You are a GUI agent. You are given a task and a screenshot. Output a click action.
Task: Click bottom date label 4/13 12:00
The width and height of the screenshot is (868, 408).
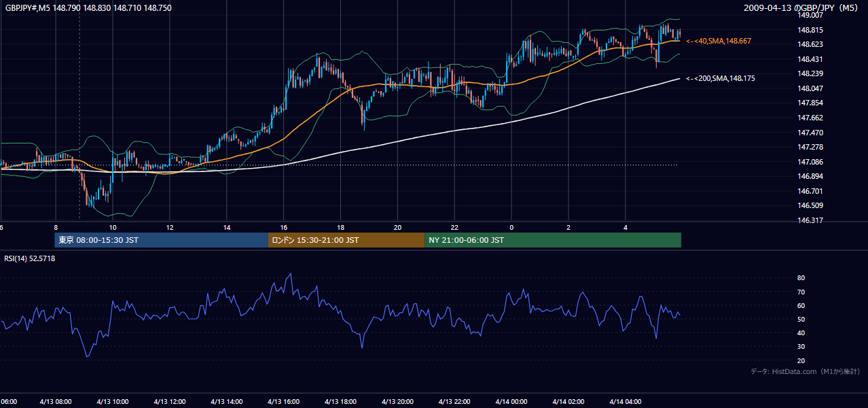click(170, 401)
